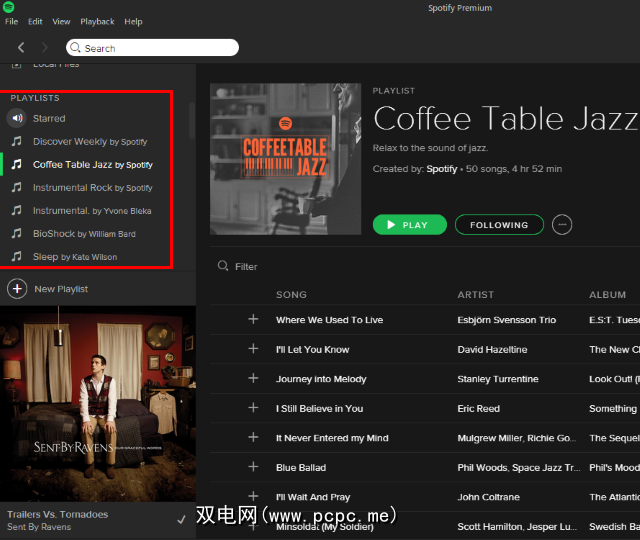
Task: Click the Coffee Table Jazz cover art
Action: (x=285, y=159)
